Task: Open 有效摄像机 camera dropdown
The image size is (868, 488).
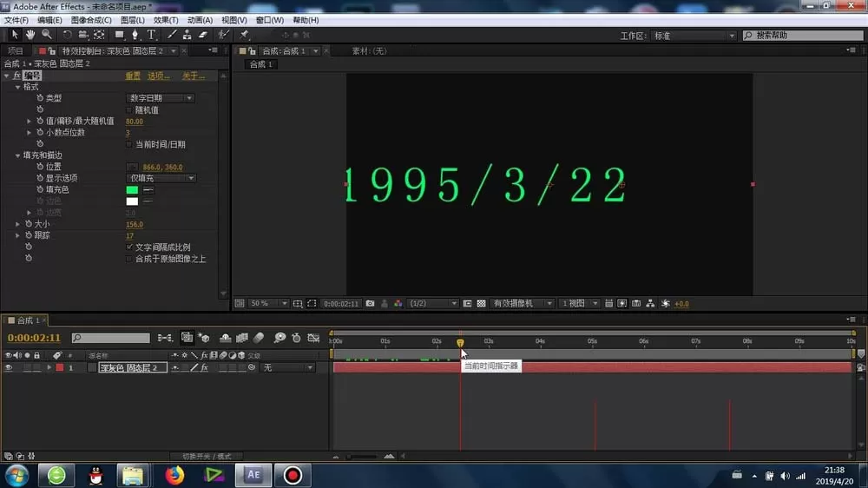Action: point(523,304)
